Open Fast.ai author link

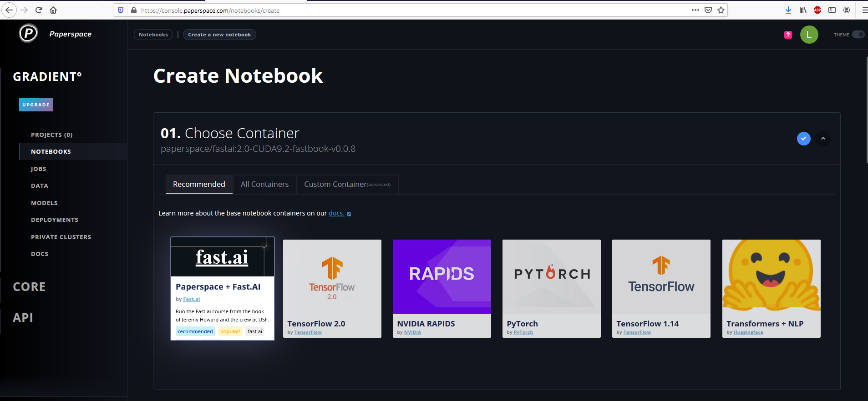tap(191, 299)
